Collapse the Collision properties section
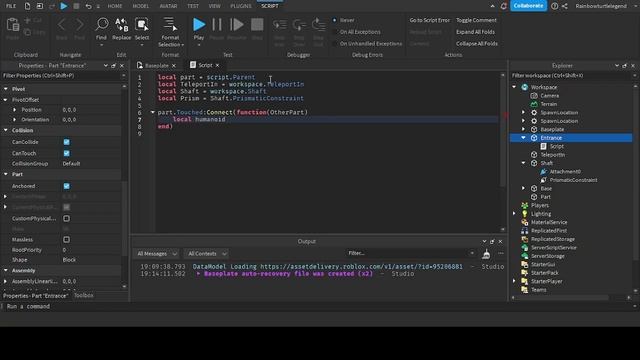This screenshot has height=360, width=640. coord(6,130)
